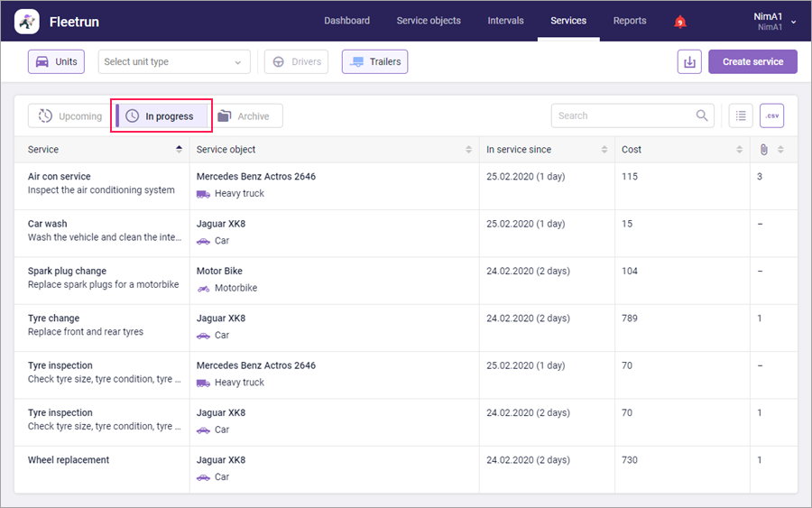Open the notifications bell icon
The height and width of the screenshot is (508, 812).
pos(680,22)
